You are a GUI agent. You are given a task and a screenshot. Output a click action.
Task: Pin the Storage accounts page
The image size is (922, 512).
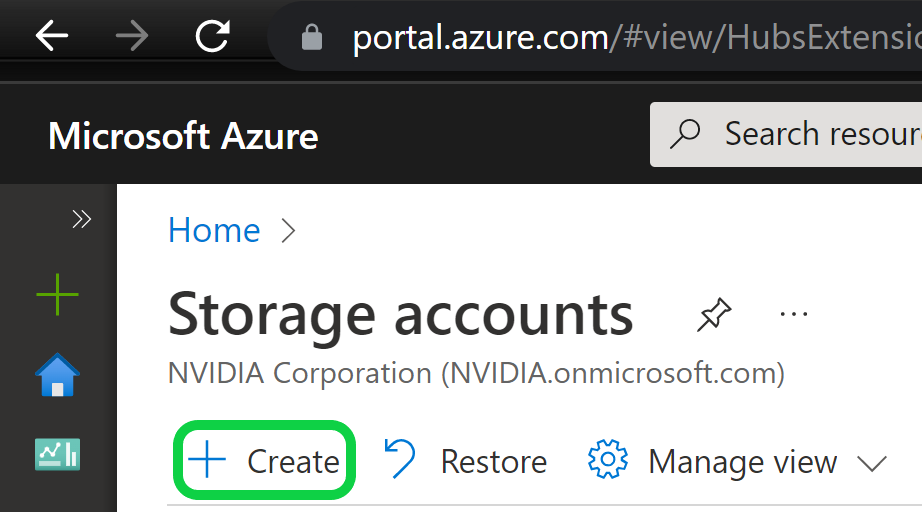coord(713,316)
